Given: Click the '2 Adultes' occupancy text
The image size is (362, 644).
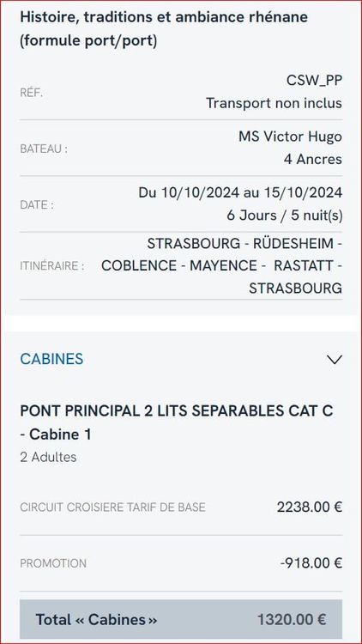Looking at the screenshot, I should click(48, 457).
